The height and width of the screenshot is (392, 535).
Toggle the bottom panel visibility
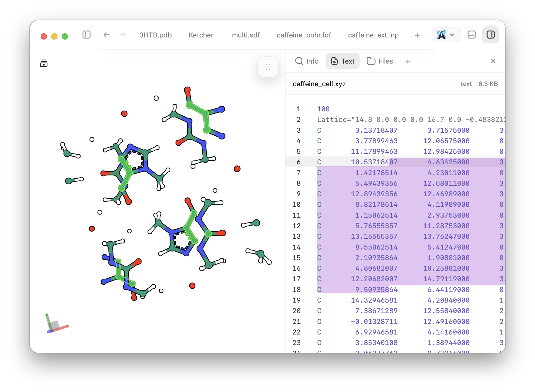(471, 35)
